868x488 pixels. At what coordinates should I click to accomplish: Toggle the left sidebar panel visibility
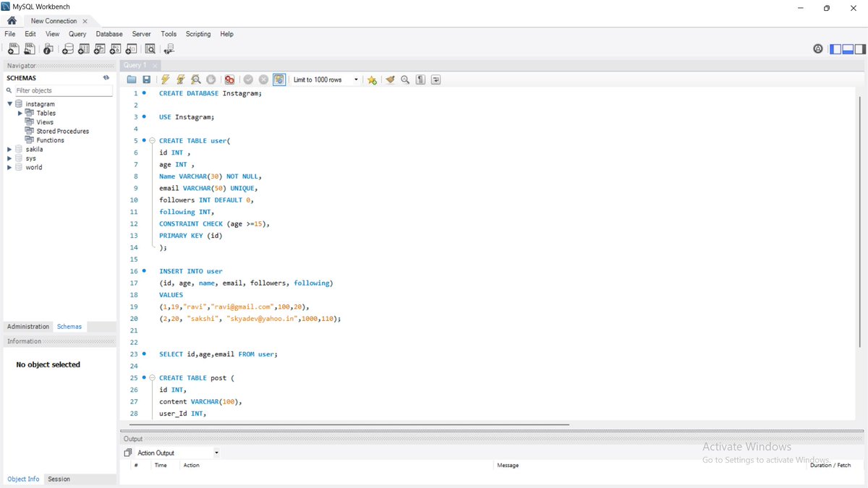[835, 49]
